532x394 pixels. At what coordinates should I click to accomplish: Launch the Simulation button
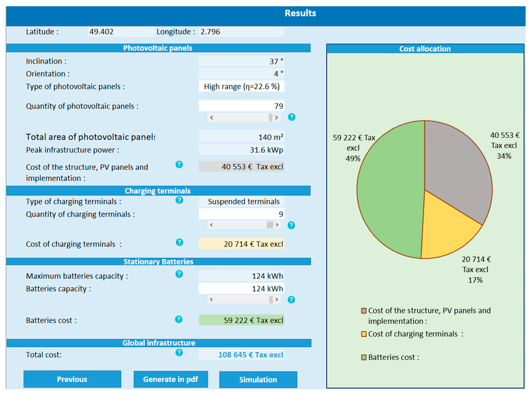tap(258, 379)
